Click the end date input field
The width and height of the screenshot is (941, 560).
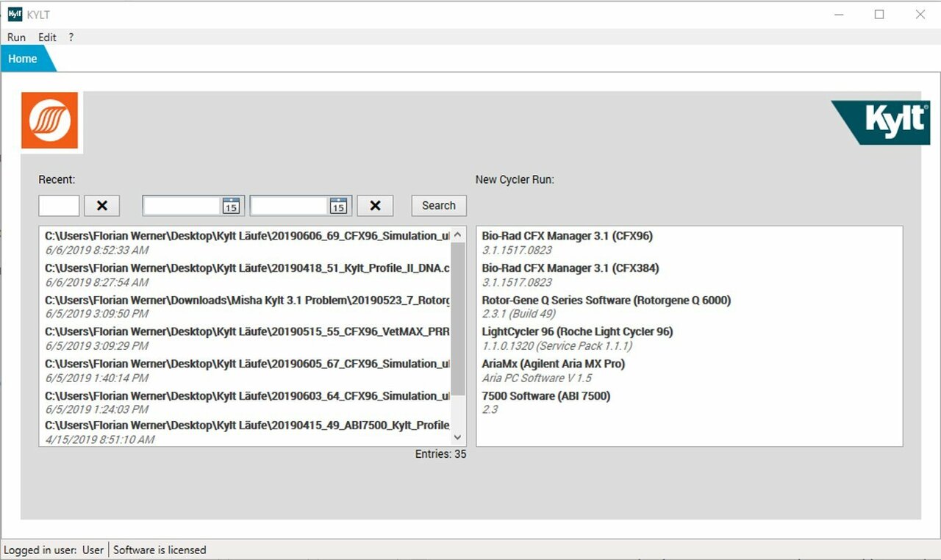[x=290, y=206]
